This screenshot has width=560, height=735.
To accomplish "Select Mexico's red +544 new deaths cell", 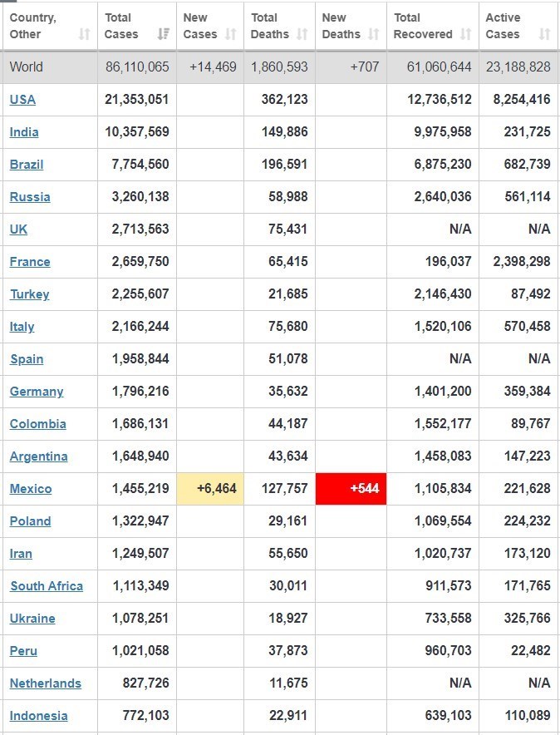I will tap(351, 489).
